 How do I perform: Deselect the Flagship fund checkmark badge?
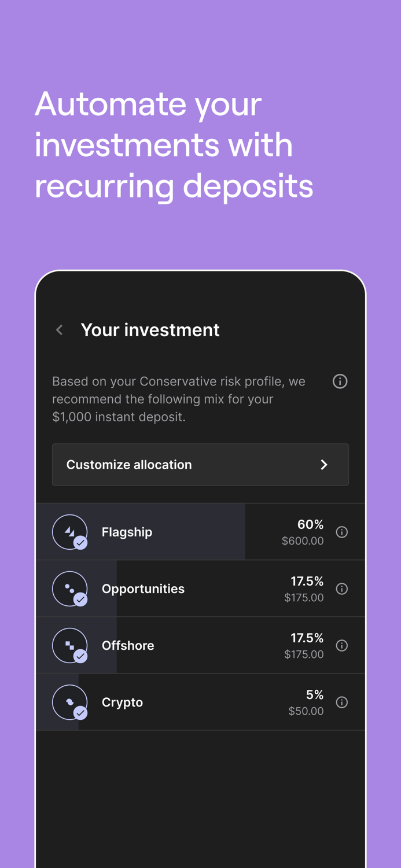point(80,543)
